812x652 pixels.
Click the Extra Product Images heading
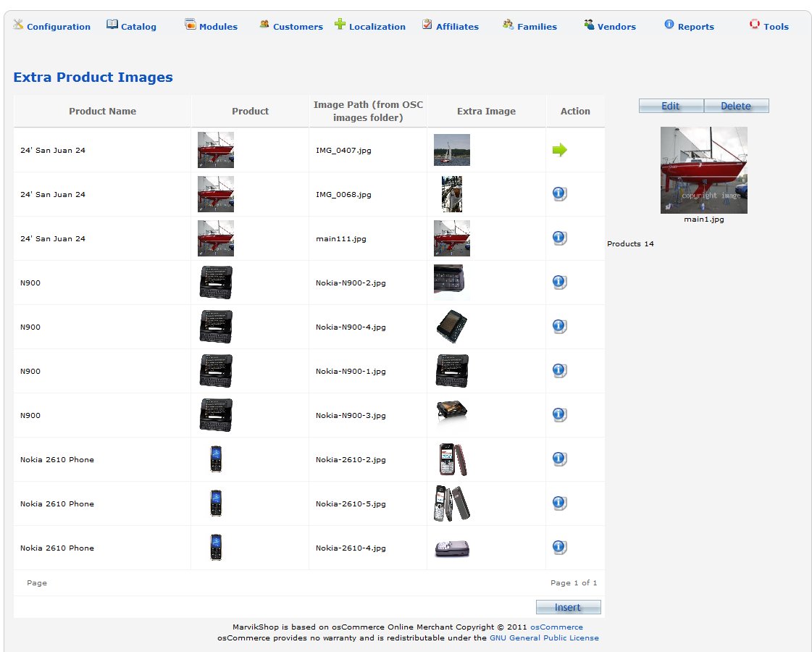(93, 78)
